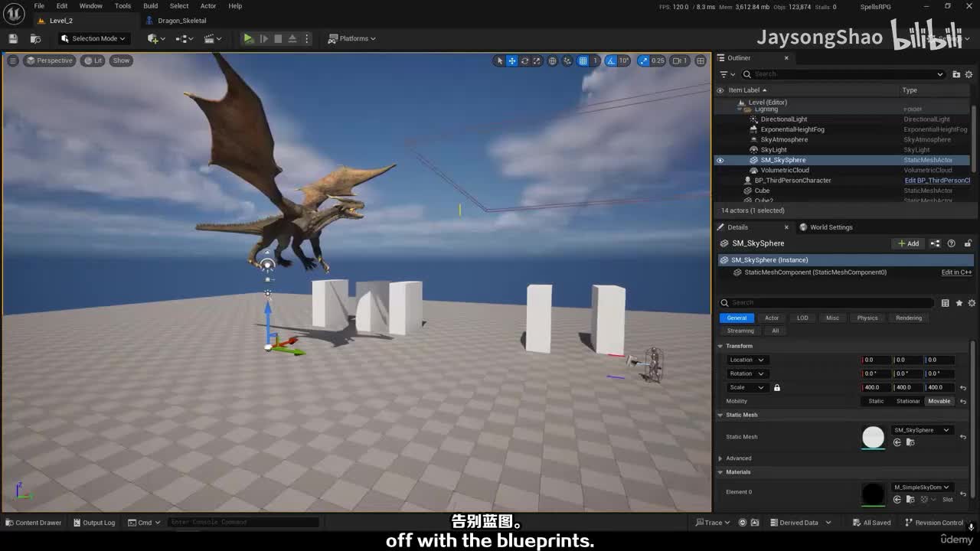Click the Blueprint/Add script icon in Details
980x551 pixels.
[x=936, y=243]
